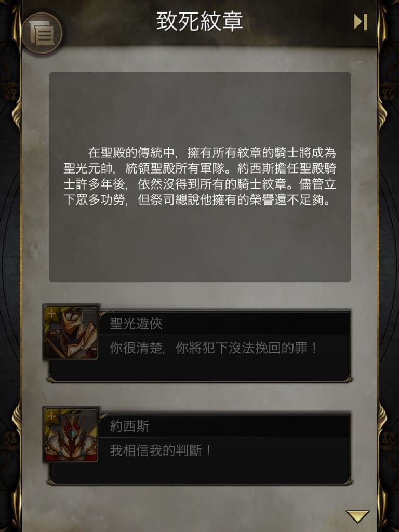Viewport: 399px width, 532px height.
Task: Click the 約西斯 speaker name bar
Action: tap(224, 426)
